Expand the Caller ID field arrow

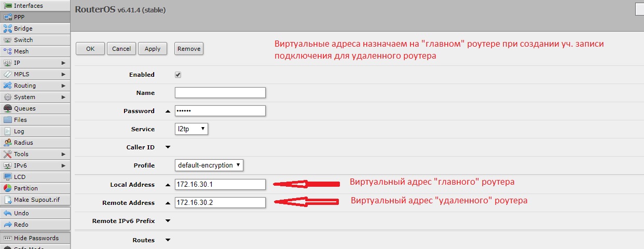coord(168,147)
